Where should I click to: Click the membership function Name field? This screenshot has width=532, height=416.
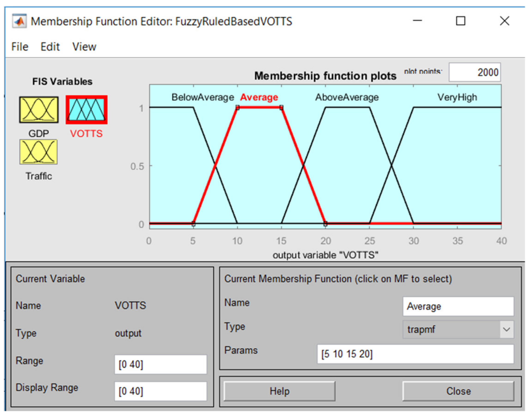(x=458, y=306)
